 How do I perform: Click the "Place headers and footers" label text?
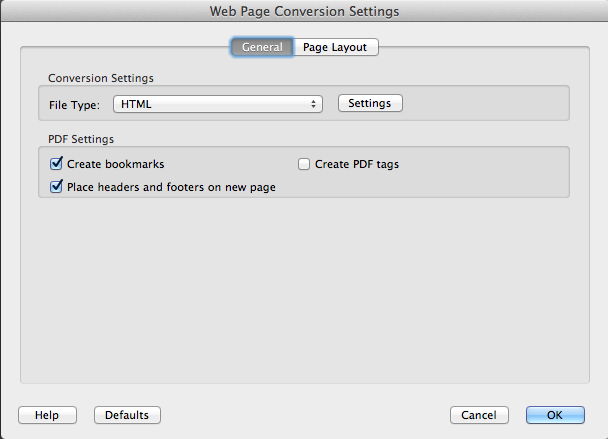pyautogui.click(x=171, y=187)
